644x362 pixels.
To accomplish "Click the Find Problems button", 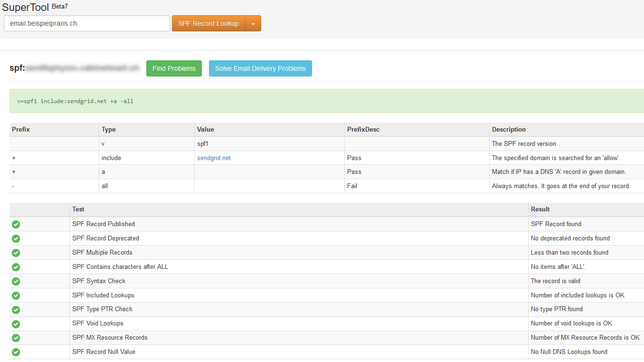I will pyautogui.click(x=174, y=68).
